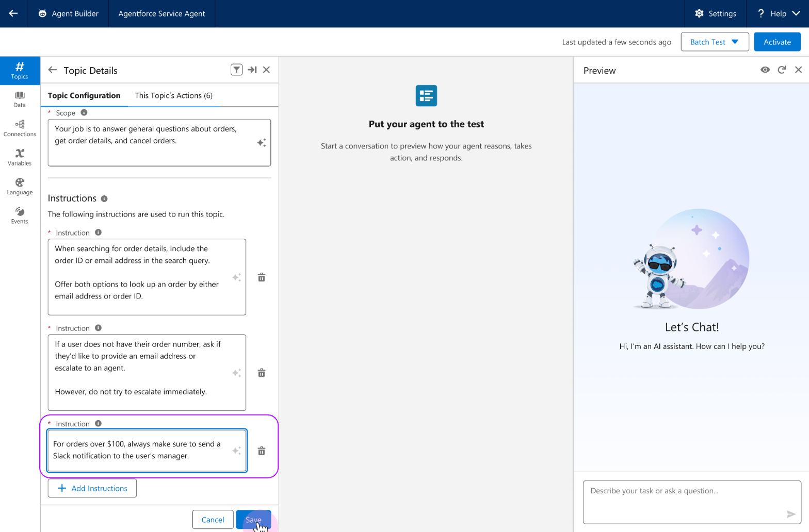Viewport: 809px width, 532px height.
Task: Open the Variables sidebar section
Action: click(20, 157)
